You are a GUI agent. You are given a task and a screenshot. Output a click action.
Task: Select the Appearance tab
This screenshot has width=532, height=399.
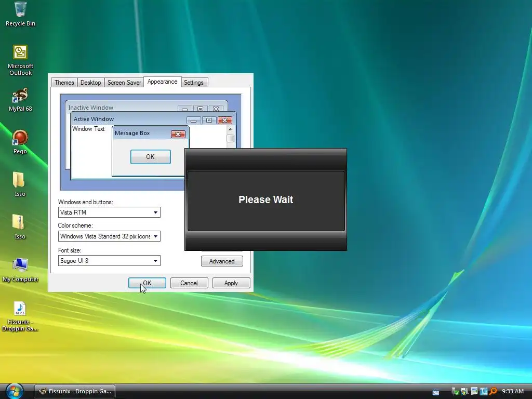(x=162, y=82)
